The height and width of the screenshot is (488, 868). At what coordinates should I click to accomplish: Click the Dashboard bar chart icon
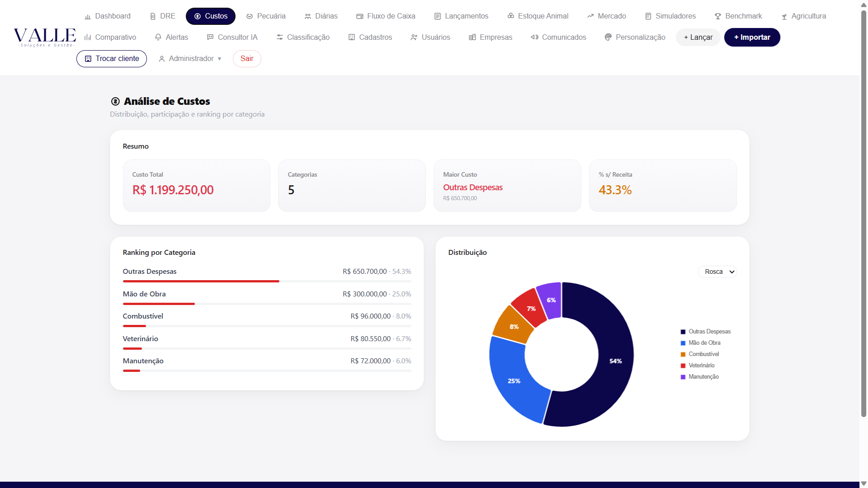pos(88,16)
